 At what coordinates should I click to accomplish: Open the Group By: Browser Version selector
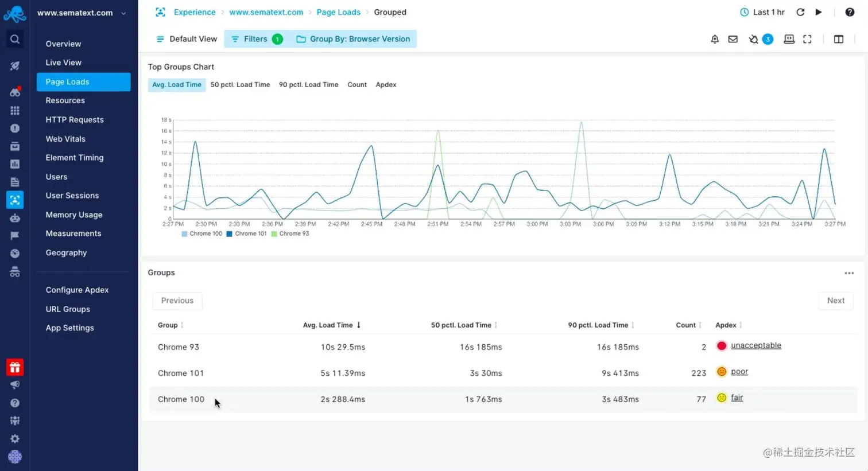click(353, 39)
